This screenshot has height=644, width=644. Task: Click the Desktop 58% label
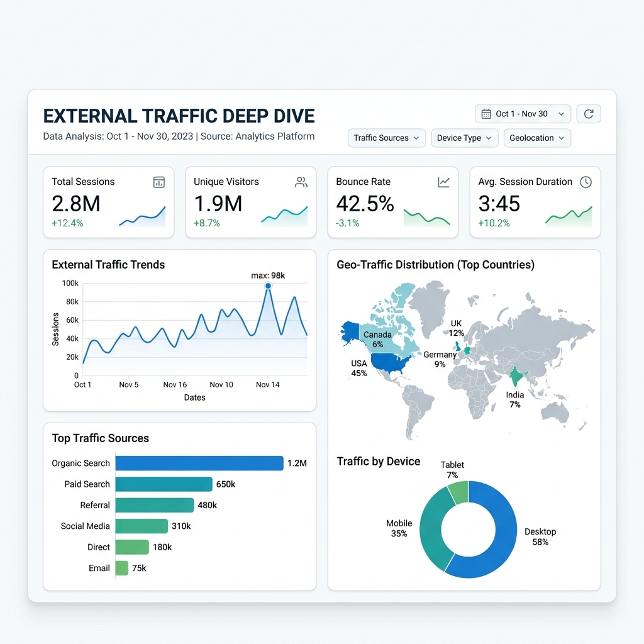click(x=540, y=537)
